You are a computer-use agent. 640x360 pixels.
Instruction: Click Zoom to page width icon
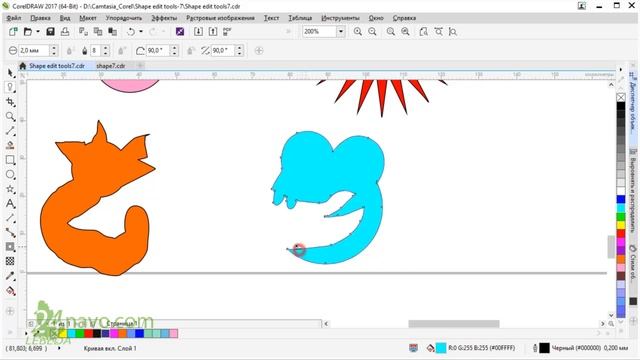438,31
